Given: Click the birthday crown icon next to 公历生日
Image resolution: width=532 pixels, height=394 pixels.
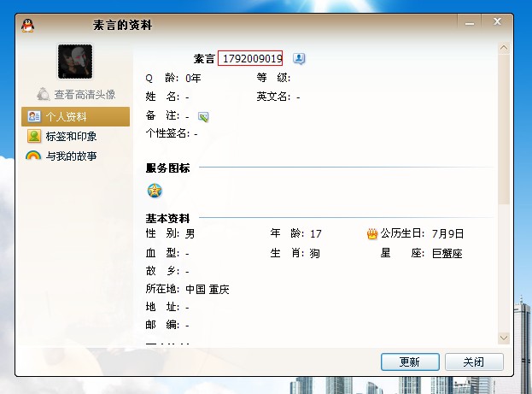Looking at the screenshot, I should coord(372,233).
